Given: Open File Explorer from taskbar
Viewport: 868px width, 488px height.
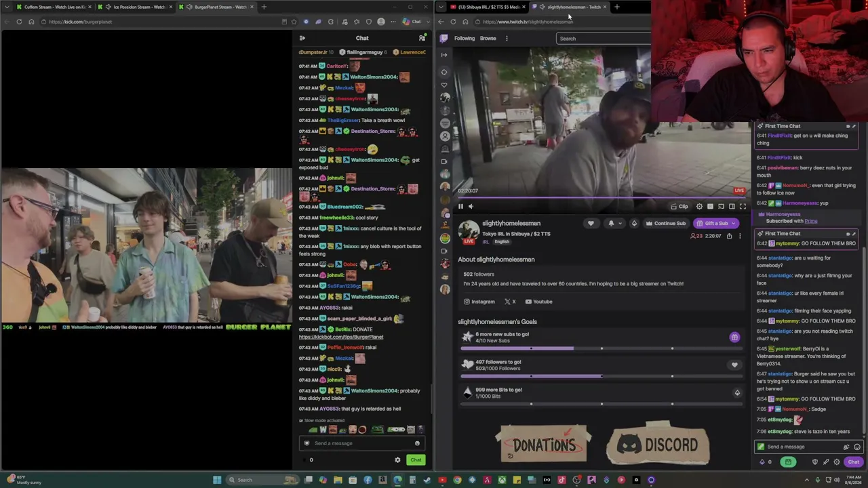Looking at the screenshot, I should (338, 480).
